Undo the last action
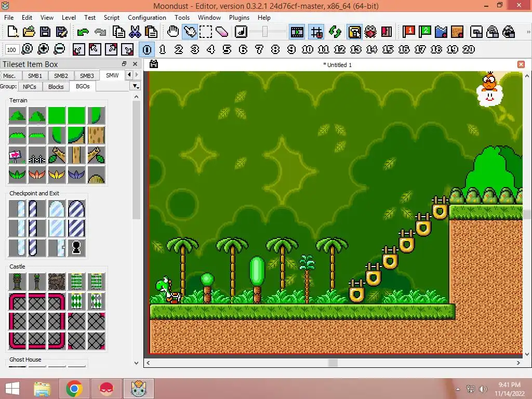The height and width of the screenshot is (399, 532). (x=83, y=32)
